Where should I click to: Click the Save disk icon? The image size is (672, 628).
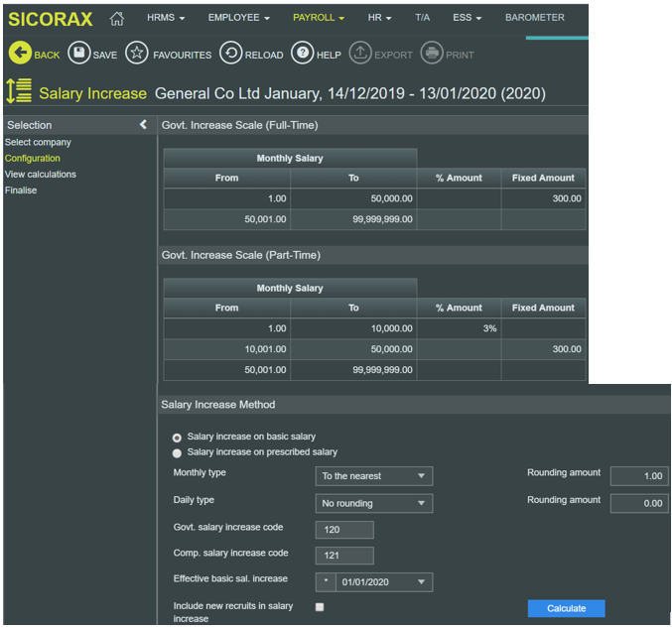[79, 54]
